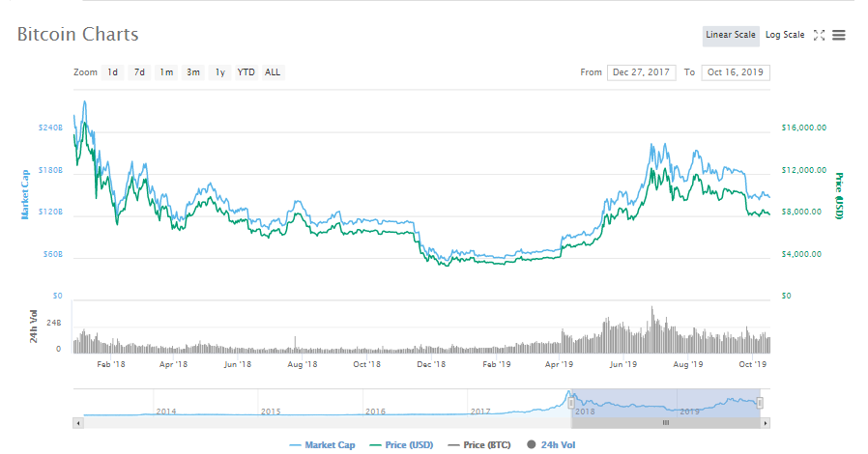Open fullscreen chart view icon
868x454 pixels.
(x=820, y=36)
